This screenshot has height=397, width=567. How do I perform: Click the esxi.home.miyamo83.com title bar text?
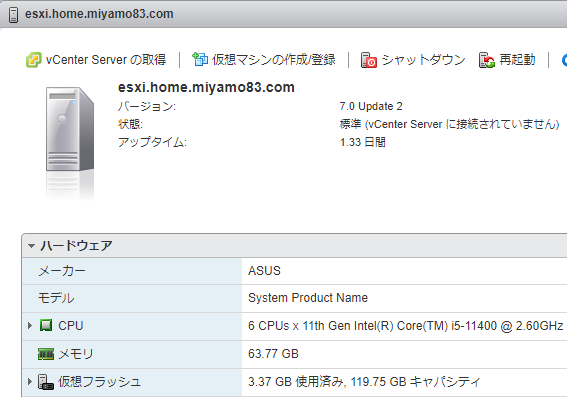[99, 14]
